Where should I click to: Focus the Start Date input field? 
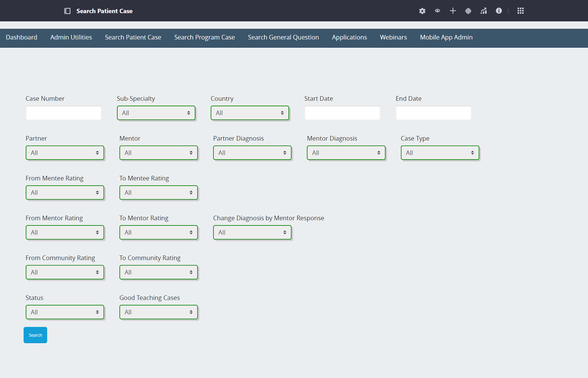[x=342, y=113]
